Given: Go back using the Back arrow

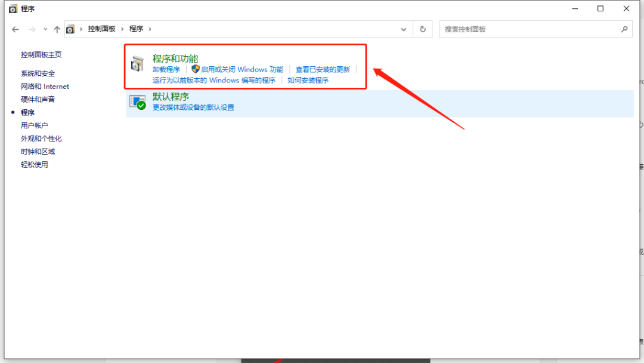Looking at the screenshot, I should 15,29.
